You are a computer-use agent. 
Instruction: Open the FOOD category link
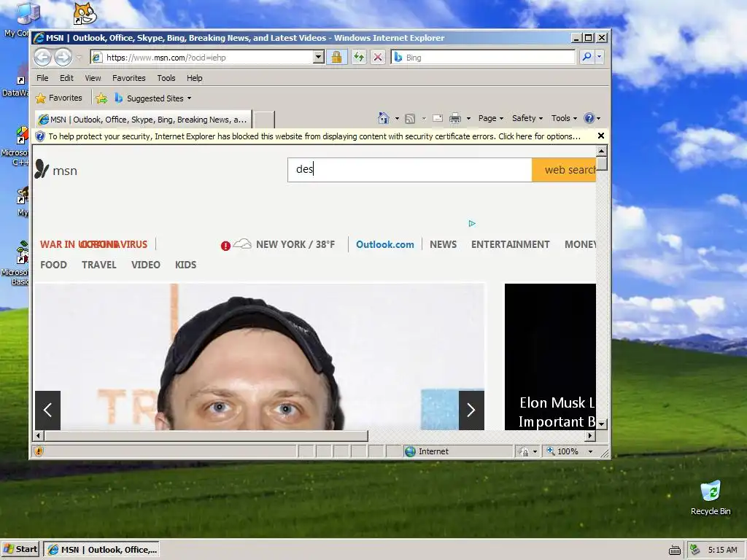pos(53,265)
